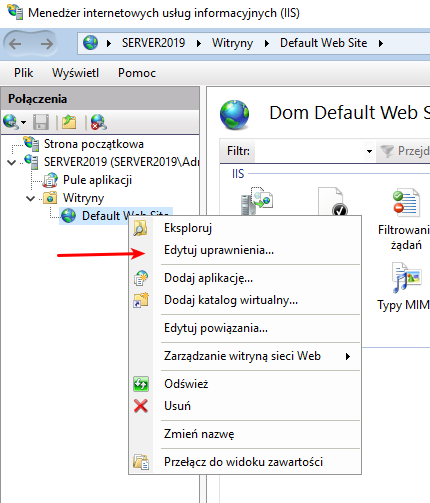Viewport: 430px width, 503px height.
Task: Expand the arrow after SERVER2019 in breadcrumb
Action: click(199, 43)
